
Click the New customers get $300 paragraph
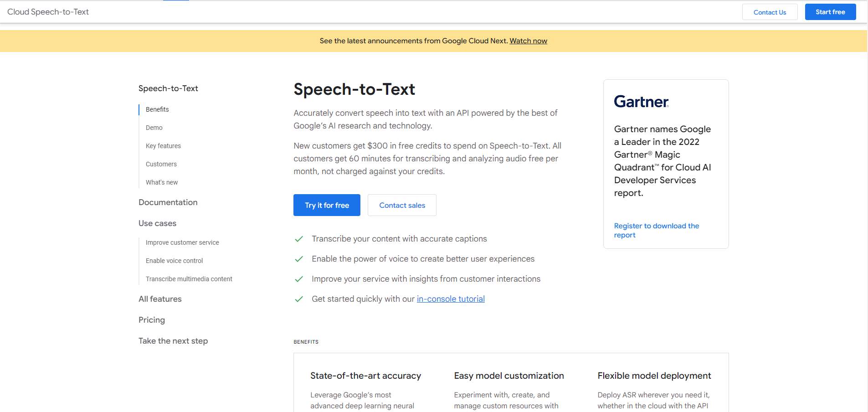coord(427,159)
